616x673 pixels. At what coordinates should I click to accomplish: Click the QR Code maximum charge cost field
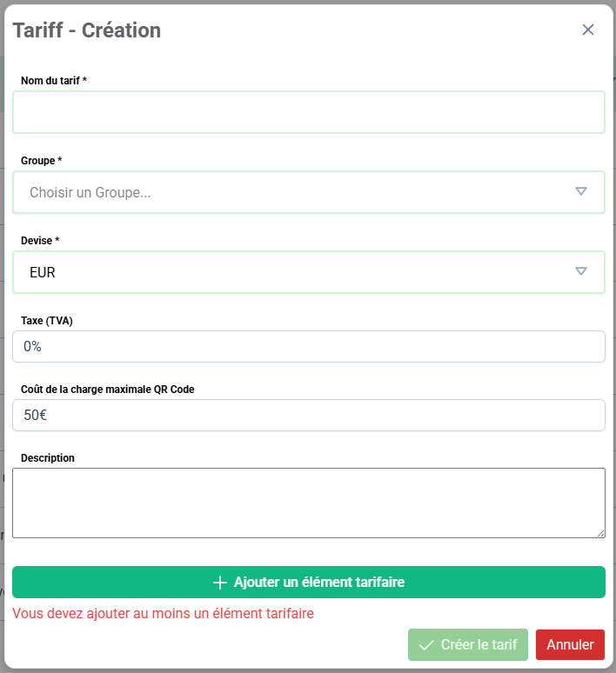coord(308,415)
